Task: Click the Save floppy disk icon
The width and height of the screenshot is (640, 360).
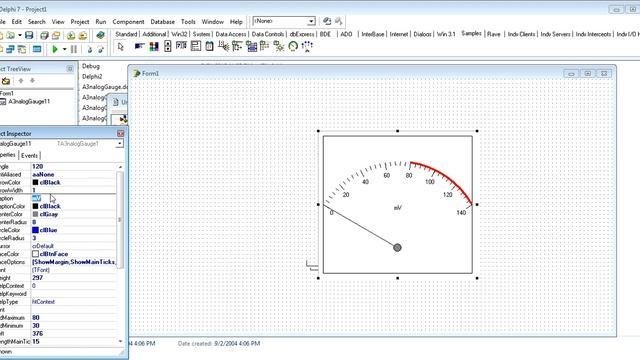Action: click(29, 36)
